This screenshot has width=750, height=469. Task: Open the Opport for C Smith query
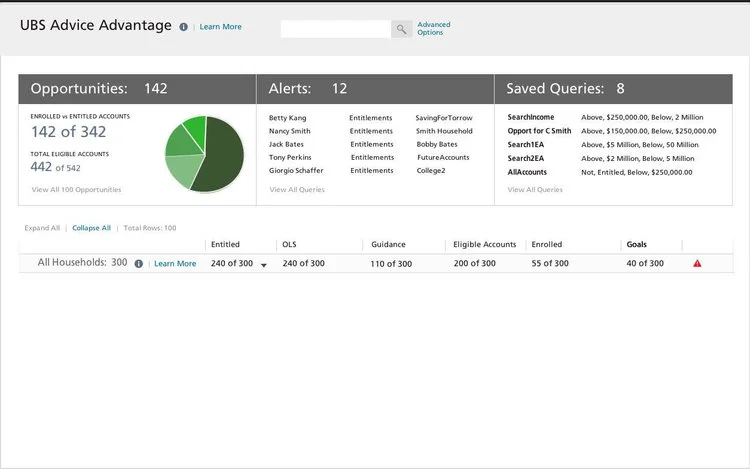[540, 131]
